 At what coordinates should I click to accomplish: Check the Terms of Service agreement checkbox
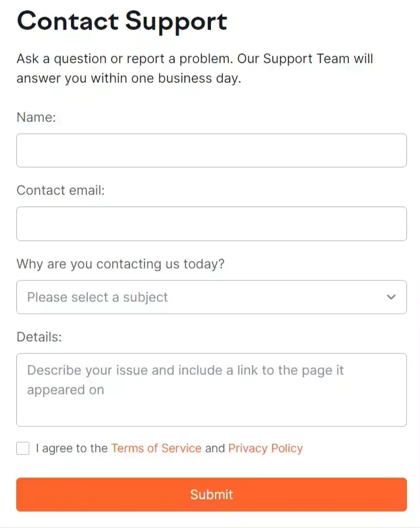tap(23, 448)
